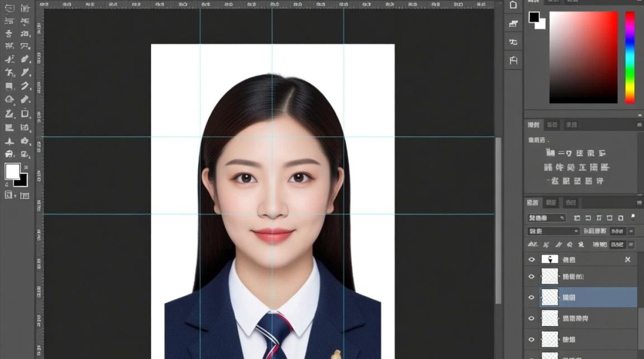This screenshot has height=359, width=644.
Task: Click the black foreground square in Color panel
Action: [534, 17]
